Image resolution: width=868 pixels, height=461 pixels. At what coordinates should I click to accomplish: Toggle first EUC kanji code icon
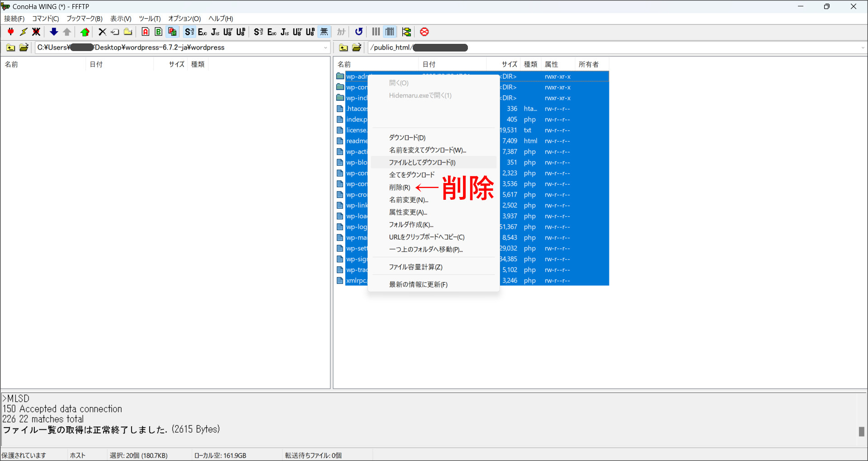202,32
